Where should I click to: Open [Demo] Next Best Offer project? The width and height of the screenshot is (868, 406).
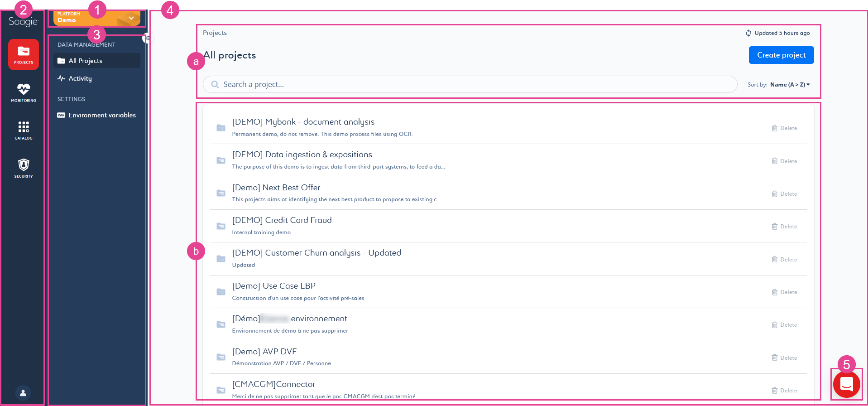276,188
